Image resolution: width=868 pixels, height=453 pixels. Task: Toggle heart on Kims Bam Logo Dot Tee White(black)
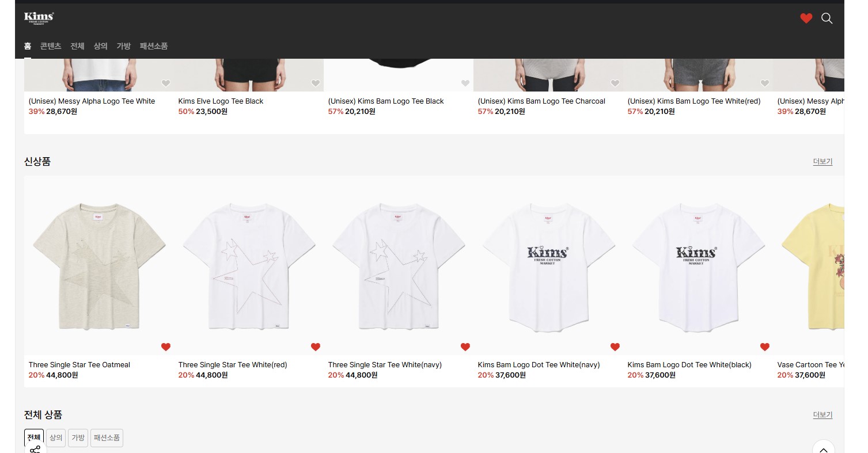point(765,347)
